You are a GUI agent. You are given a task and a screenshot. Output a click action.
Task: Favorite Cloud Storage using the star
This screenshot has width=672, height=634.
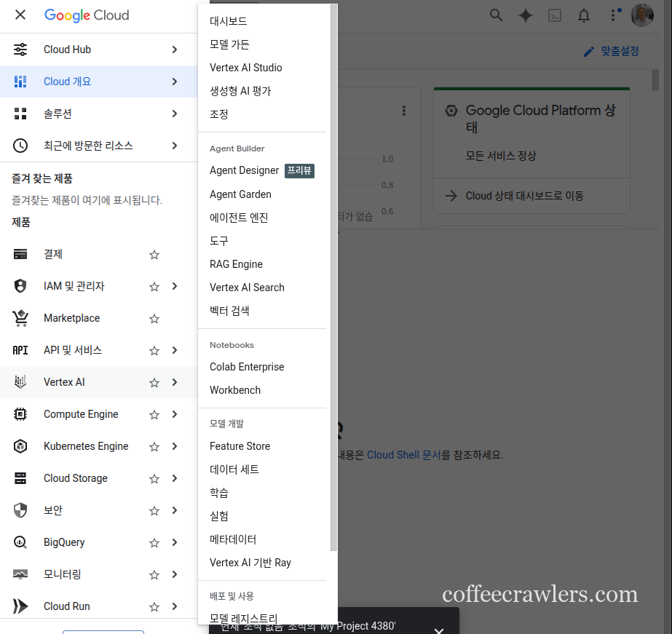(154, 479)
